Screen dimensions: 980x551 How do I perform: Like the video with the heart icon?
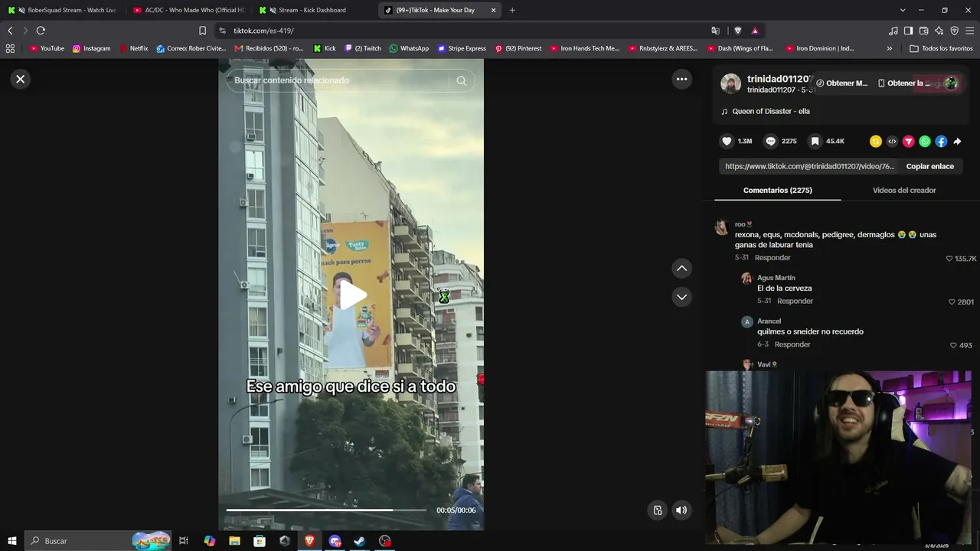pyautogui.click(x=727, y=142)
